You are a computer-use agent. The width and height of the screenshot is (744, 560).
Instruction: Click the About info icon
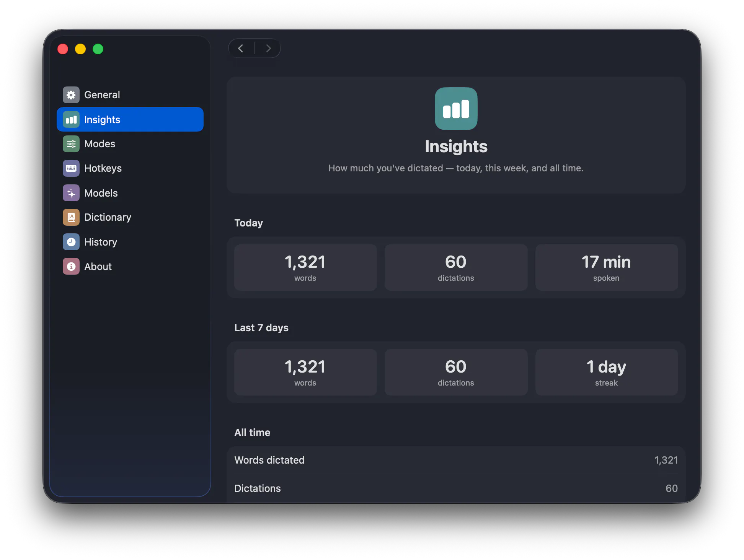pos(71,267)
